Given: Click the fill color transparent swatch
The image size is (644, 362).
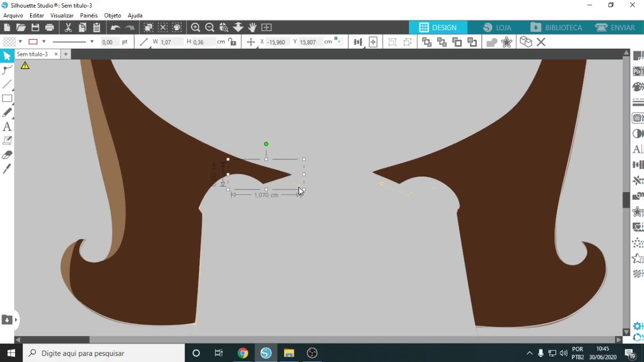Looking at the screenshot, I should point(9,42).
